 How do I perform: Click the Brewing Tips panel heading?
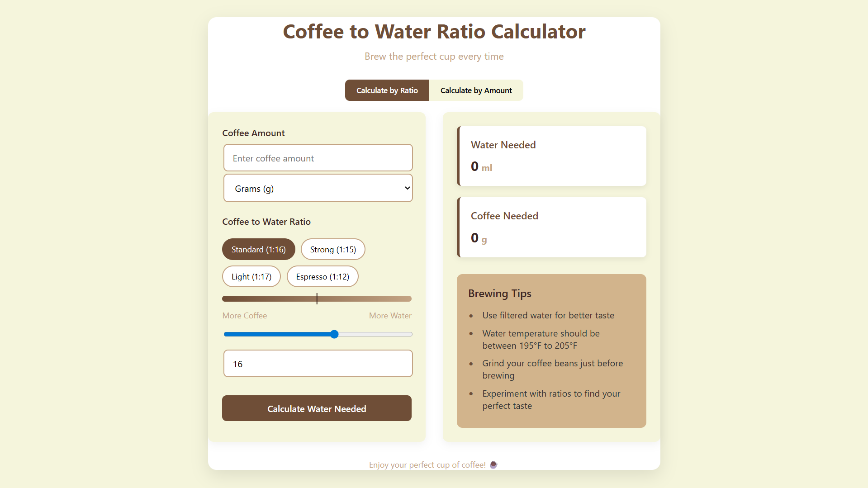[499, 294]
